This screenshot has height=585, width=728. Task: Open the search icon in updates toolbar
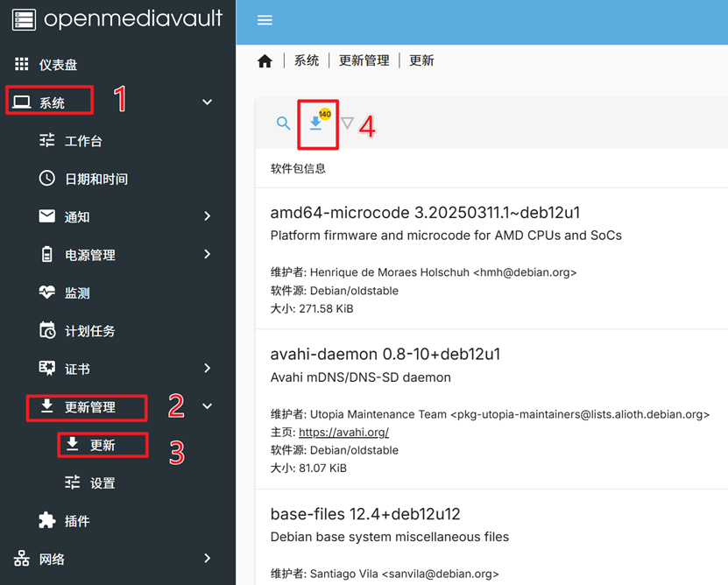282,124
